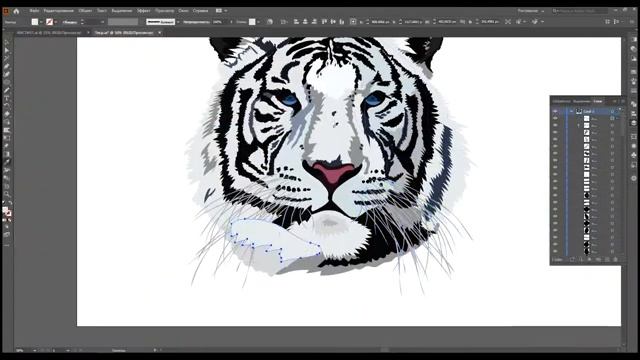Close the active document tab

point(160,32)
